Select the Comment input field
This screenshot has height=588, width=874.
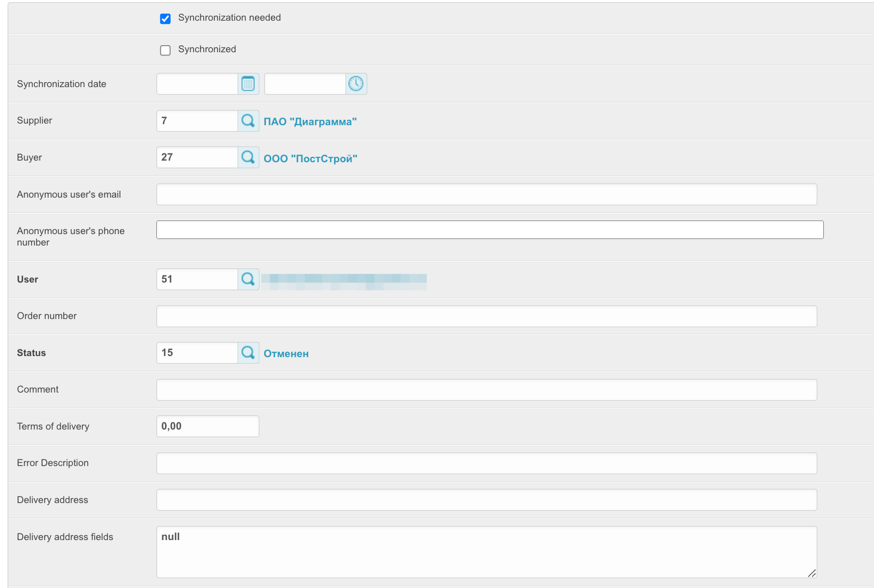click(x=486, y=390)
